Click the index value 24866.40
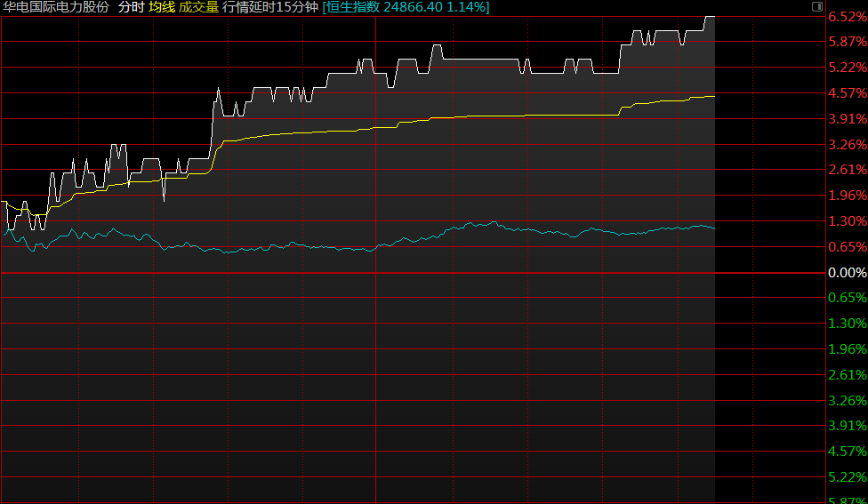Screen dimensions: 868x504 coord(414,7)
